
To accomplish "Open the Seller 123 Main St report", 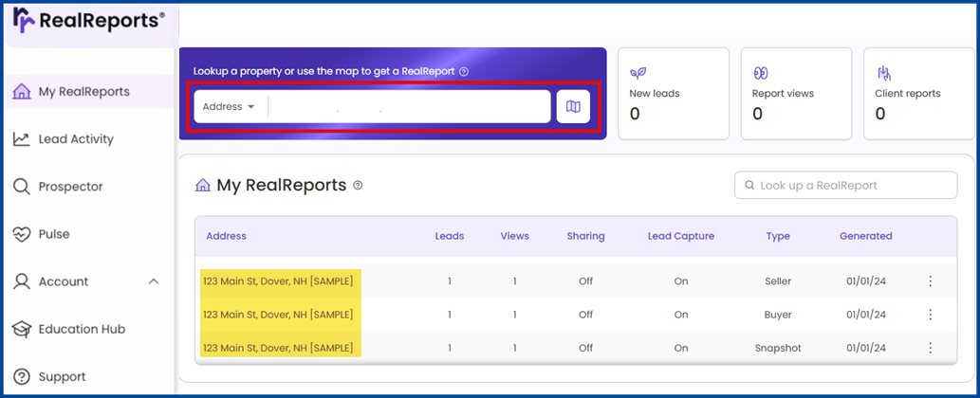I will [278, 281].
